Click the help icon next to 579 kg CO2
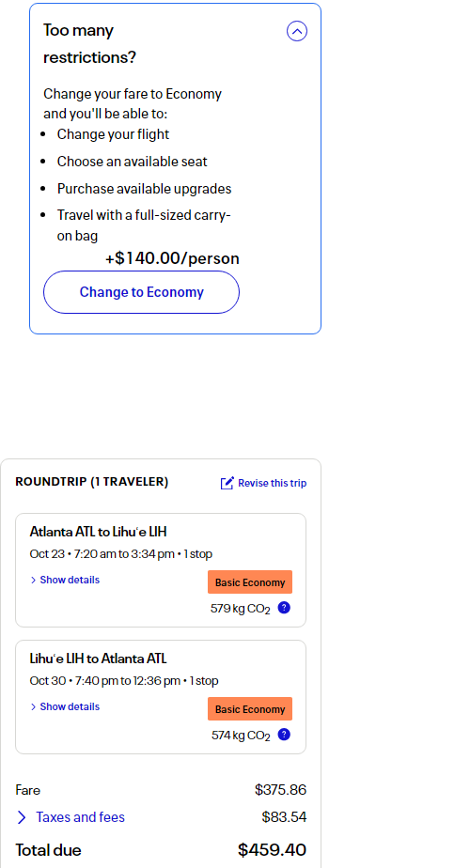 click(x=284, y=608)
